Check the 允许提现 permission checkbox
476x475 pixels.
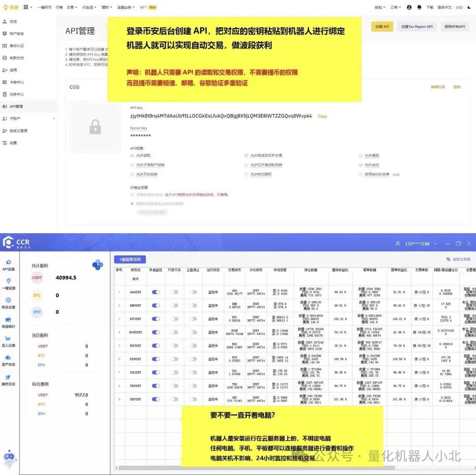(x=361, y=156)
